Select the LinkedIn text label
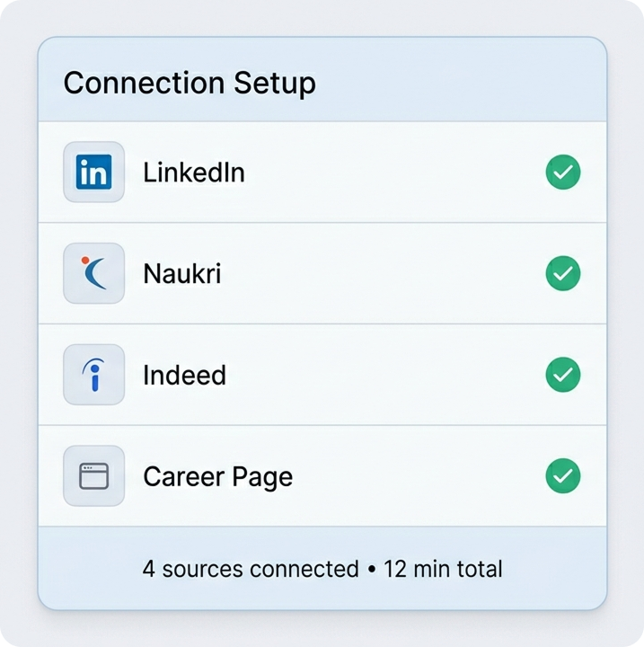644x647 pixels. pos(194,172)
